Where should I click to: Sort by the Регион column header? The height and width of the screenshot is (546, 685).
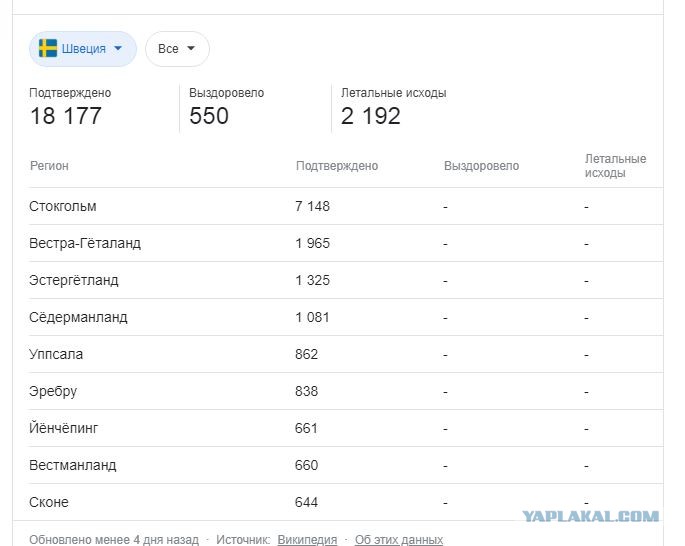point(49,166)
